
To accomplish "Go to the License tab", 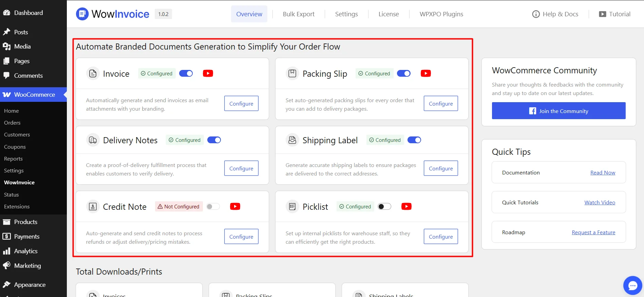I will pyautogui.click(x=389, y=14).
